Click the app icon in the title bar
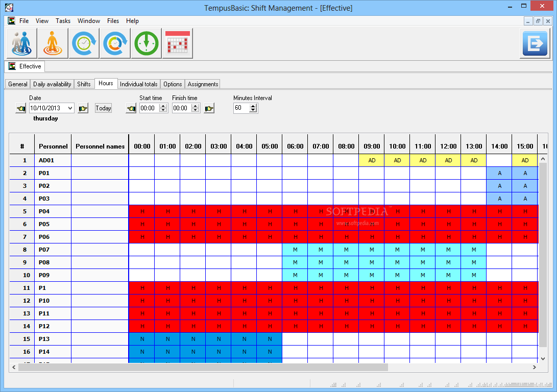The width and height of the screenshot is (557, 392). [x=9, y=7]
